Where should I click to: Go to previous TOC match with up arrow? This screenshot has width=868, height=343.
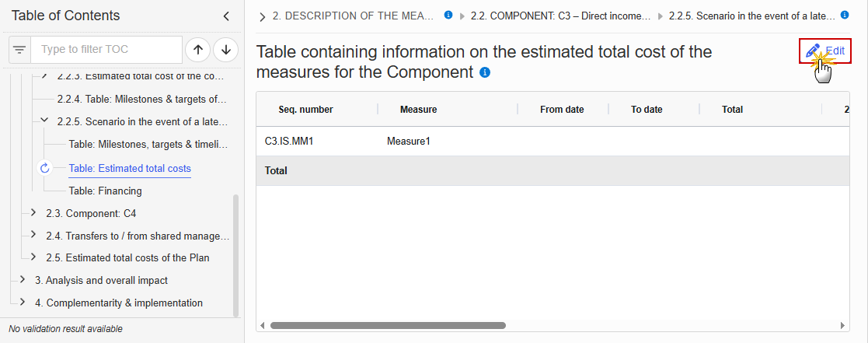(x=198, y=50)
